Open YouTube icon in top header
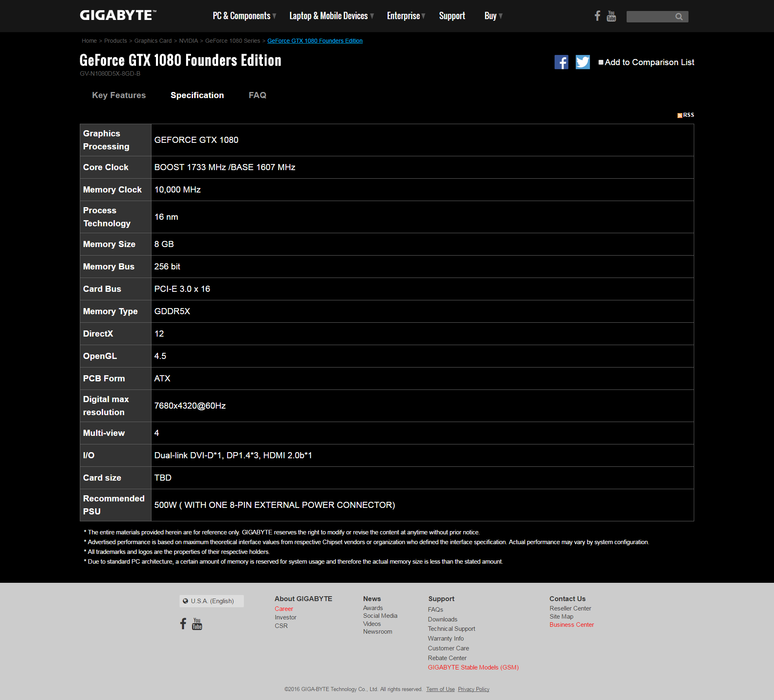This screenshot has width=774, height=700. 611,16
